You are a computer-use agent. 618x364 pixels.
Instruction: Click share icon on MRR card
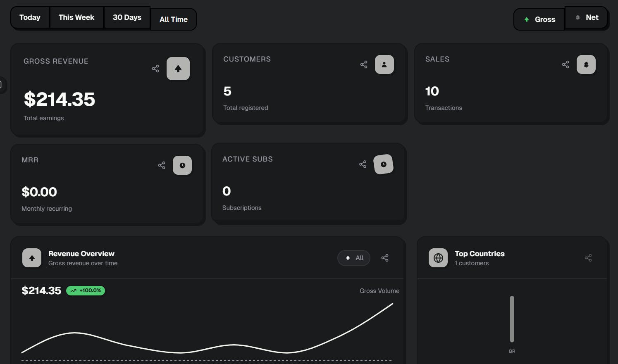(x=162, y=165)
